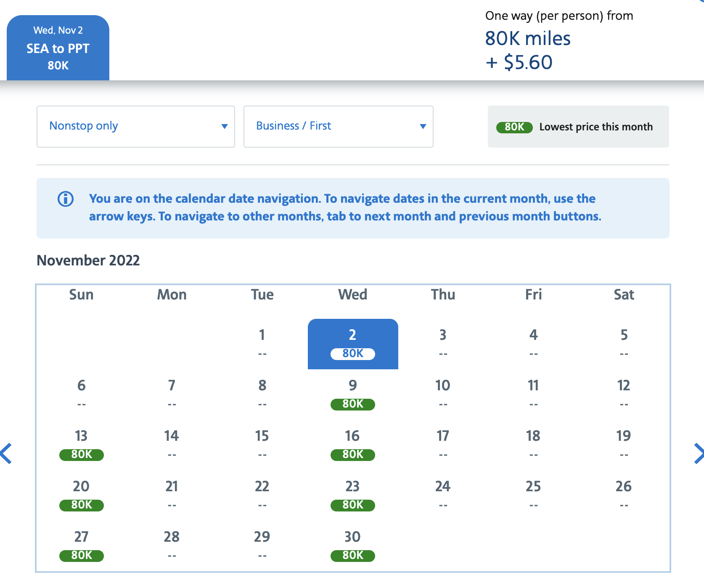
Task: Open the Nonstop only dropdown
Action: pos(135,126)
